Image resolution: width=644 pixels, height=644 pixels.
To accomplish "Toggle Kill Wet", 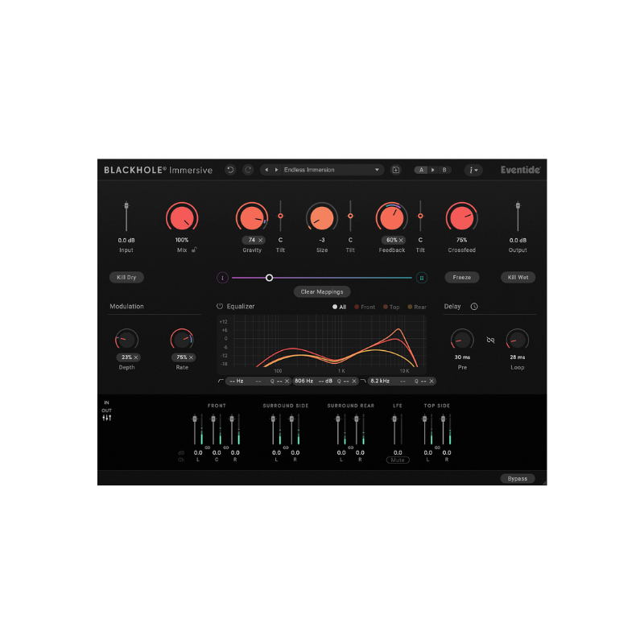I will tap(518, 277).
